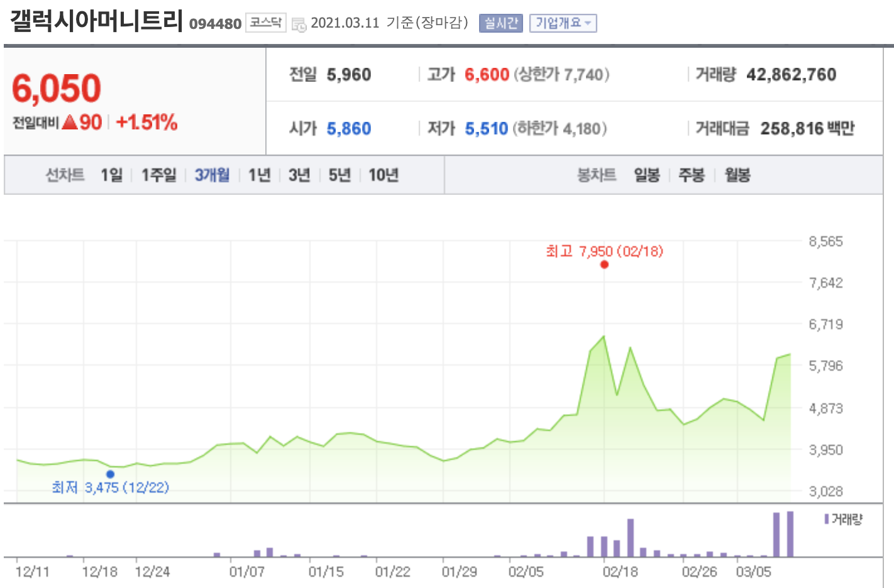
Task: Click the 실시간 real-time button
Action: point(500,23)
